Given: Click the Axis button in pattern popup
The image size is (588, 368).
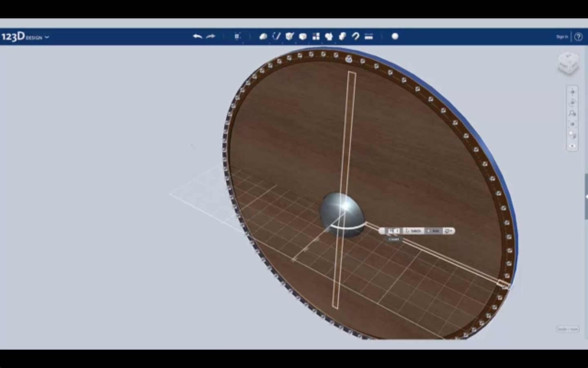Looking at the screenshot, I should tap(434, 231).
